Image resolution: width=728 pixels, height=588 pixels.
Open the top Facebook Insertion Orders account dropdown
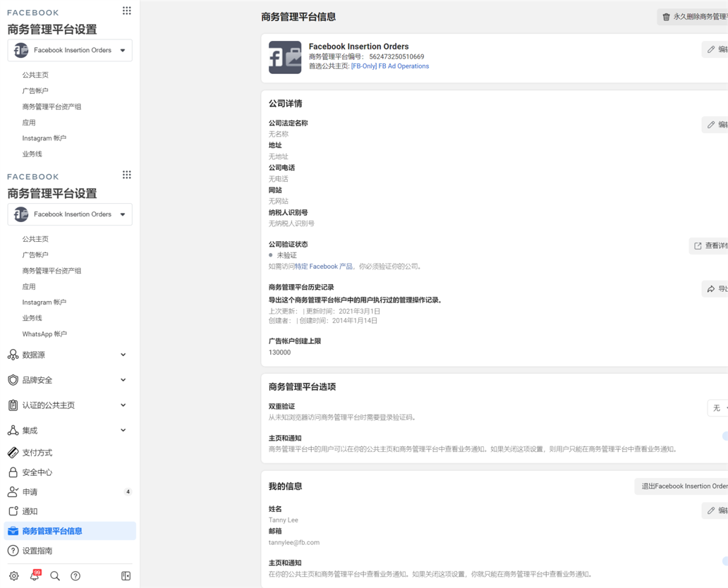click(x=70, y=50)
